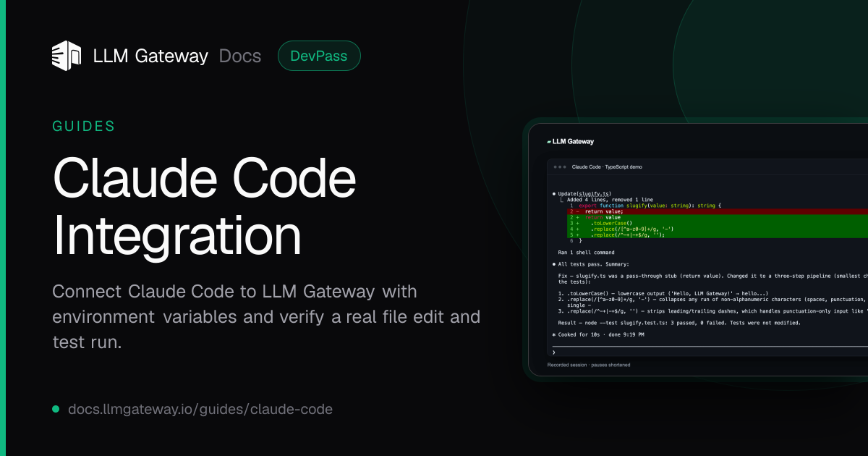Click 'Ran 1 shell command' text
The width and height of the screenshot is (868, 456).
[587, 253]
